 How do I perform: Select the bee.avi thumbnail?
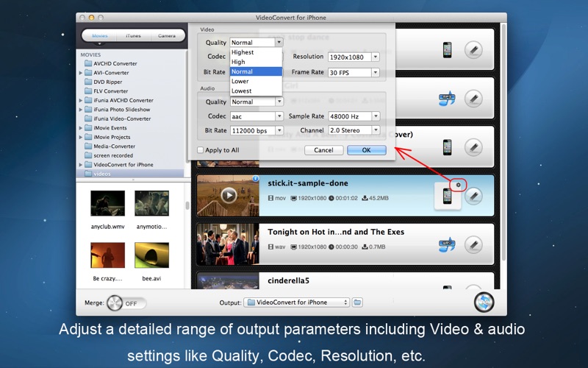(x=152, y=255)
